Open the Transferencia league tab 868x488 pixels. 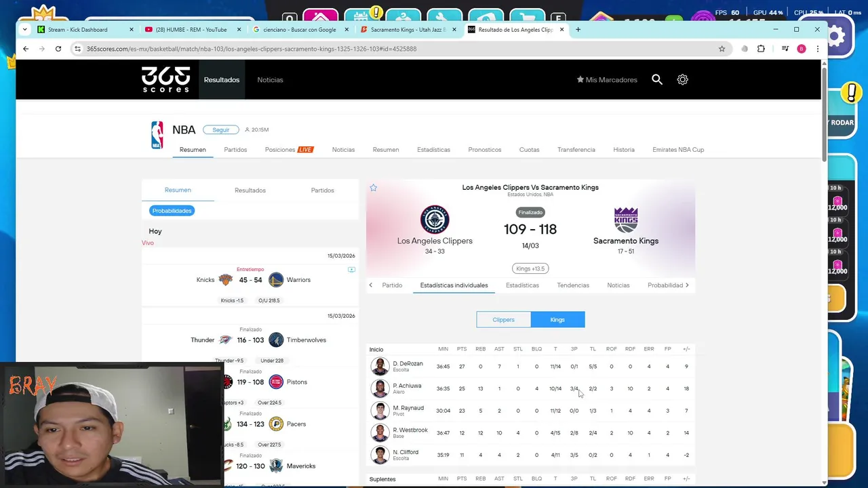[x=576, y=150]
